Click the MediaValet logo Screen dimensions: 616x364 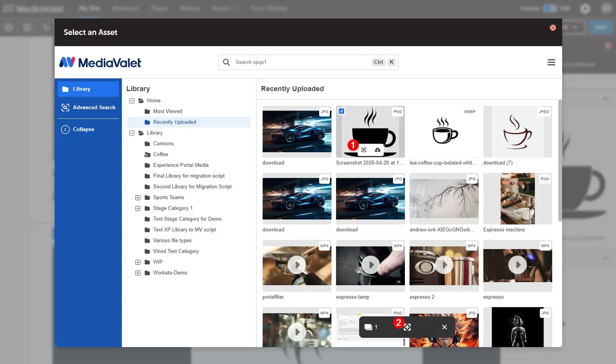point(100,62)
